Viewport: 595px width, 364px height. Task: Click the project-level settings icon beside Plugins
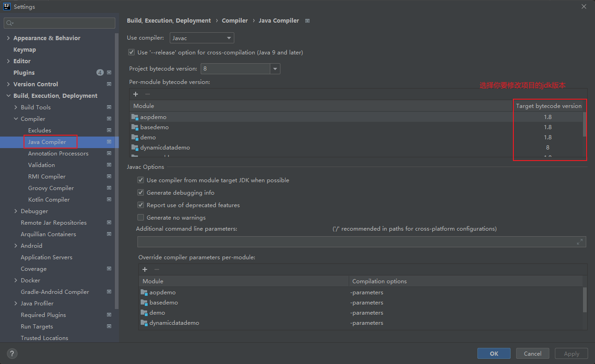click(x=109, y=73)
